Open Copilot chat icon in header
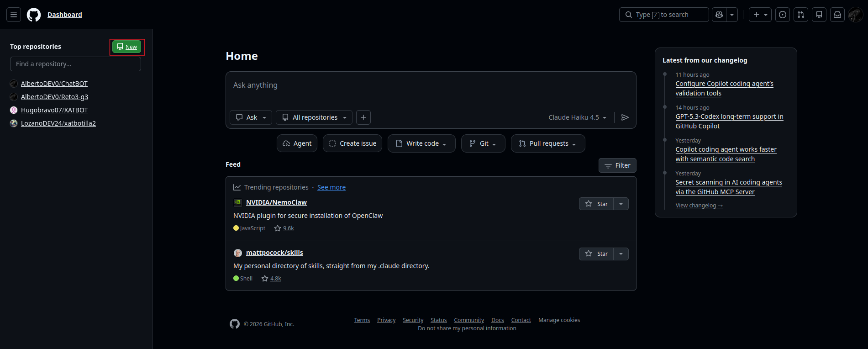The height and width of the screenshot is (349, 868). click(x=719, y=15)
